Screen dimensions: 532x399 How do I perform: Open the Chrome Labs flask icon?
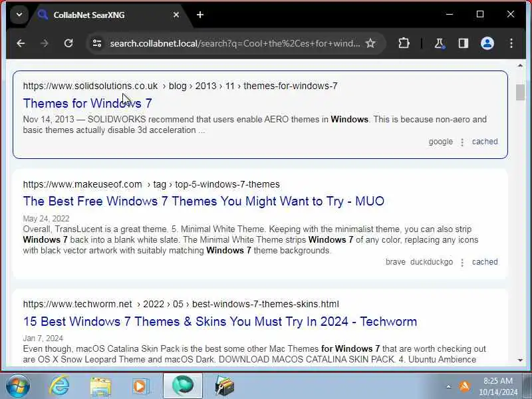coord(440,43)
